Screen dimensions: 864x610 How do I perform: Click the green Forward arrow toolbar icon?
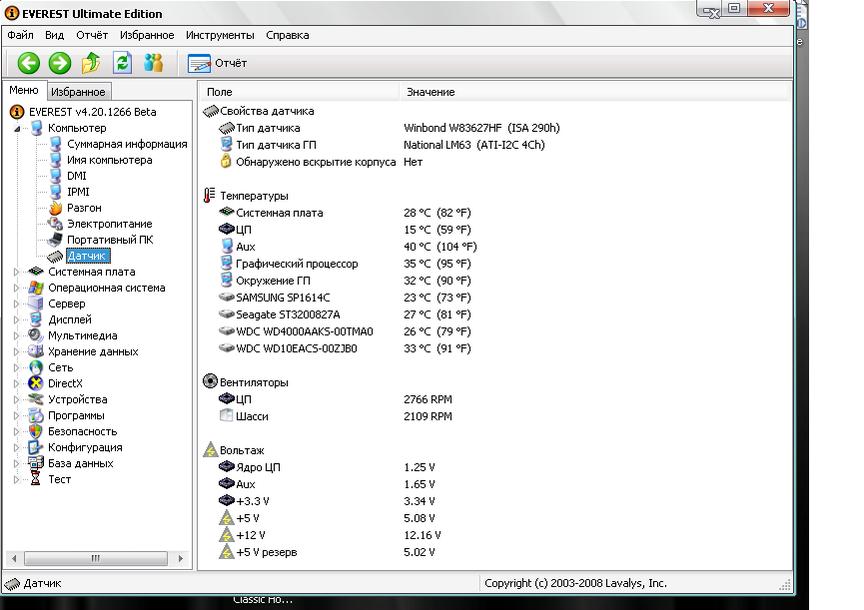60,63
